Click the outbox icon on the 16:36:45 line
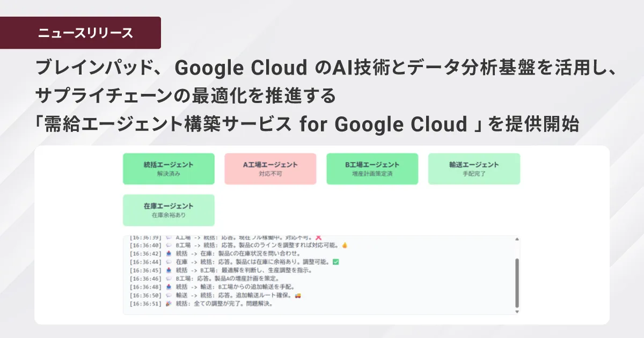This screenshot has width=644, height=338. [x=169, y=270]
